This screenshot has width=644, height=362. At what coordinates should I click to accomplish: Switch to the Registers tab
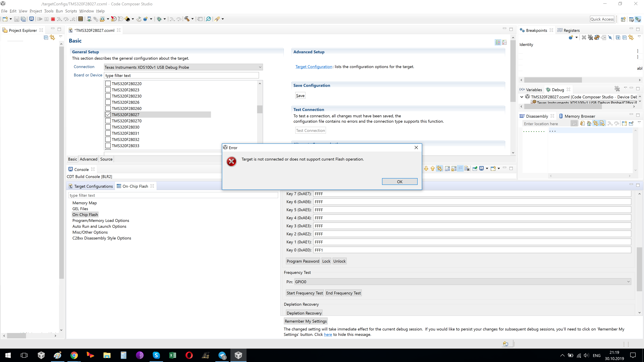pos(571,31)
